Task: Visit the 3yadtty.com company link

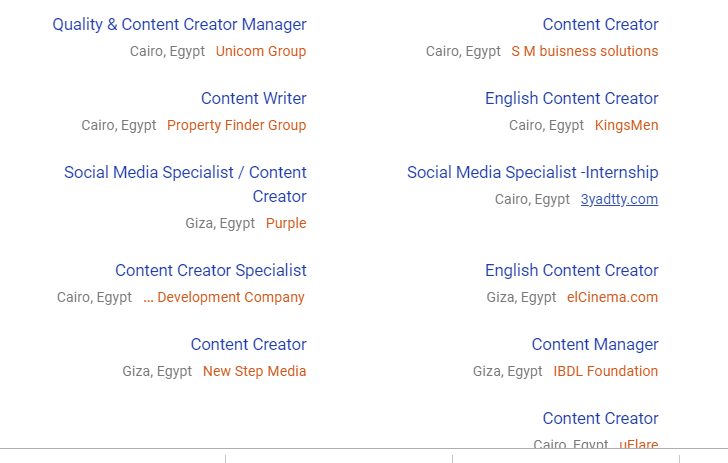Action: [619, 199]
